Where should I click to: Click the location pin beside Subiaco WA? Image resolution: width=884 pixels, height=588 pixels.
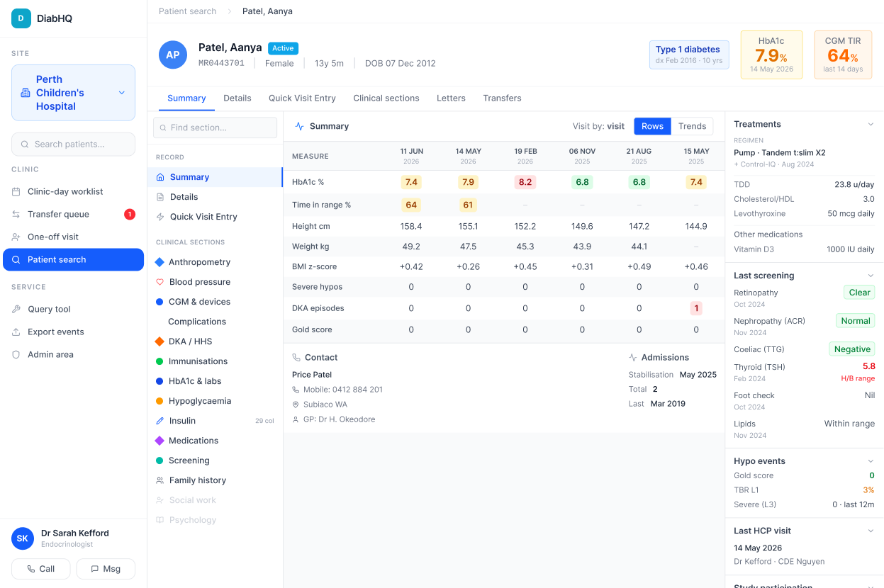[x=296, y=405]
